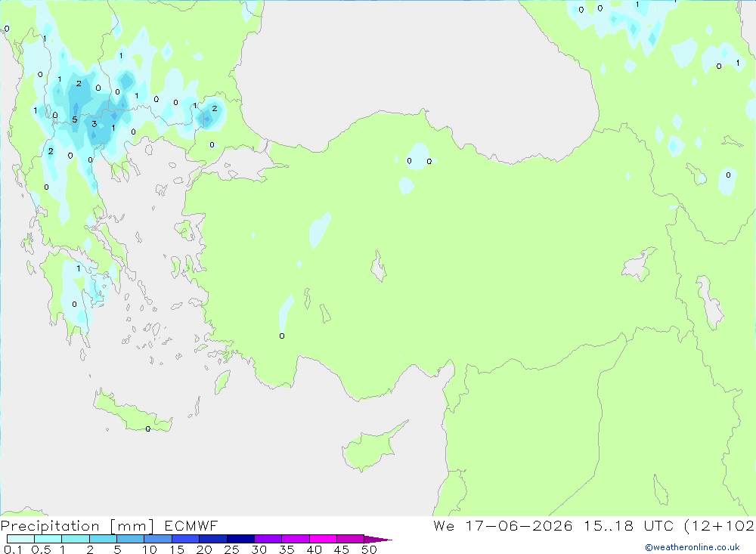This screenshot has height=554, width=756.
Task: Click the 'Precipitation' title text
Action: coord(50,526)
